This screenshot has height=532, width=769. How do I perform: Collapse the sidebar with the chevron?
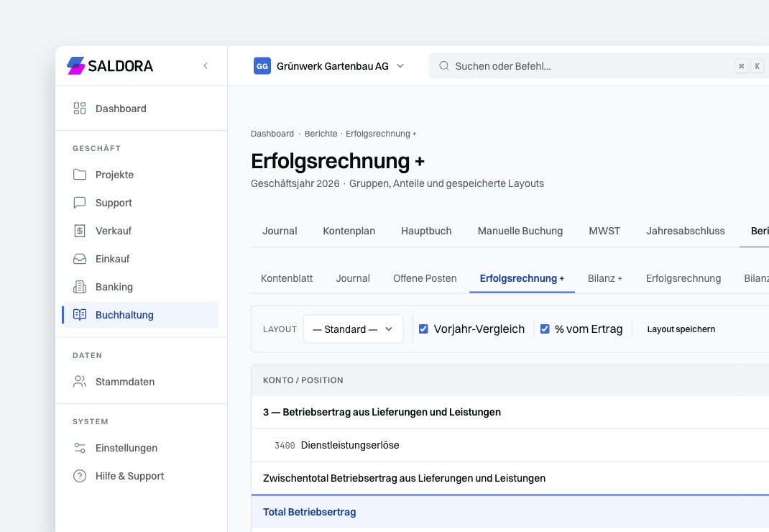point(206,65)
